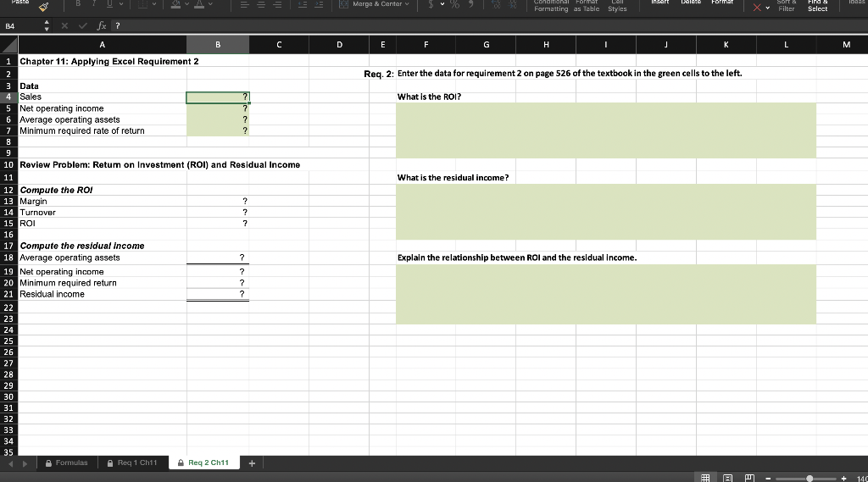Open Conditional Formatting menu
The height and width of the screenshot is (482, 868).
(551, 6)
